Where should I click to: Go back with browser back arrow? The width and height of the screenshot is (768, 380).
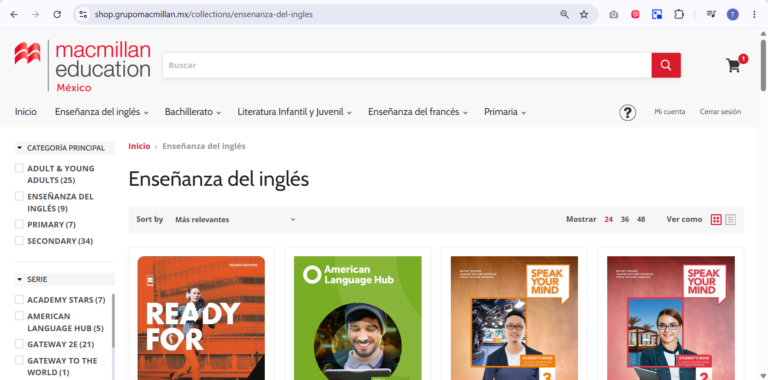point(14,14)
